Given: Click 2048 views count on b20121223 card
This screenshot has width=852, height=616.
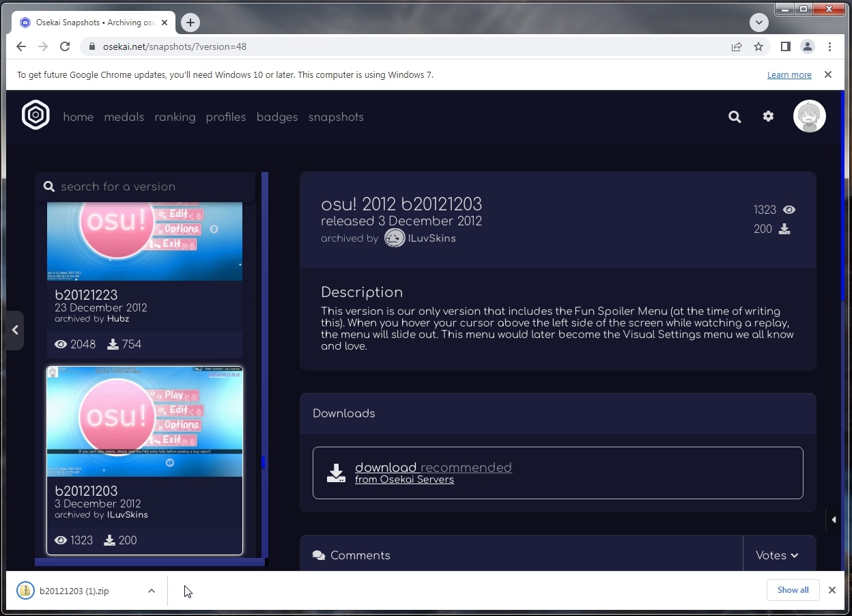Looking at the screenshot, I should (83, 344).
